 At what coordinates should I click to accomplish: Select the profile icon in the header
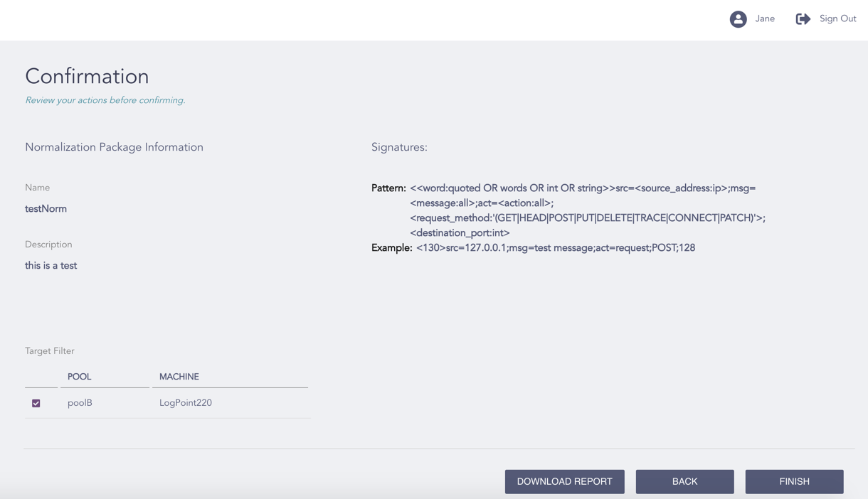(738, 18)
